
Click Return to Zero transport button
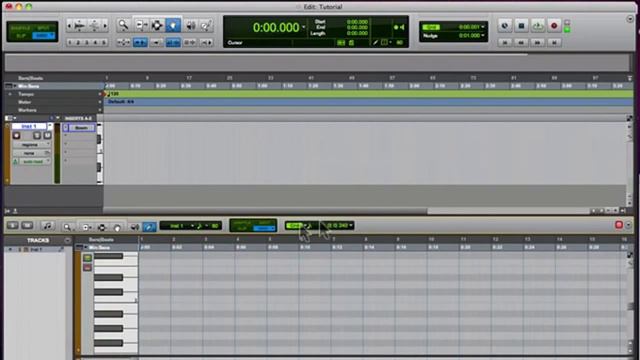tap(505, 42)
